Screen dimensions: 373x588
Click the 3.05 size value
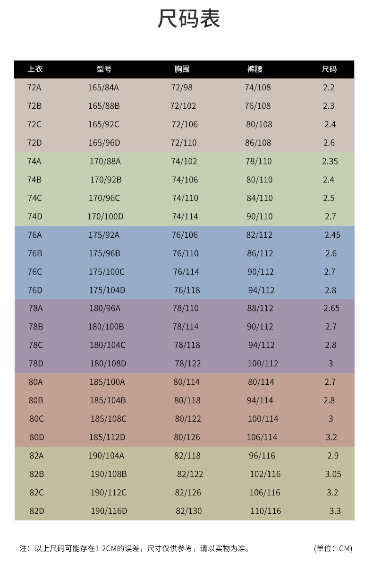point(333,474)
